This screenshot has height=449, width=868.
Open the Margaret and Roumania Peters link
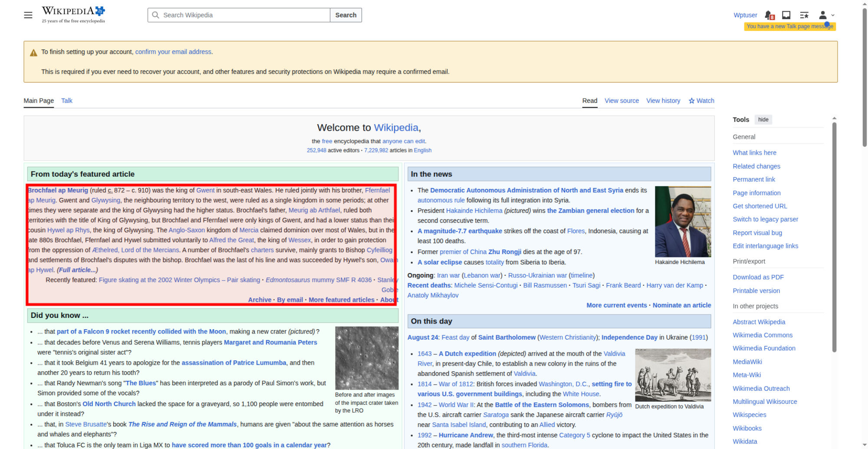coord(270,342)
